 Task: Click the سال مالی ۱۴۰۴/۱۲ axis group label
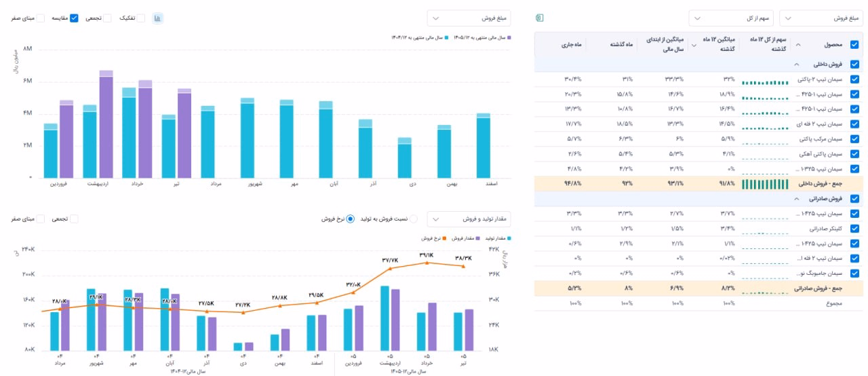click(x=186, y=371)
